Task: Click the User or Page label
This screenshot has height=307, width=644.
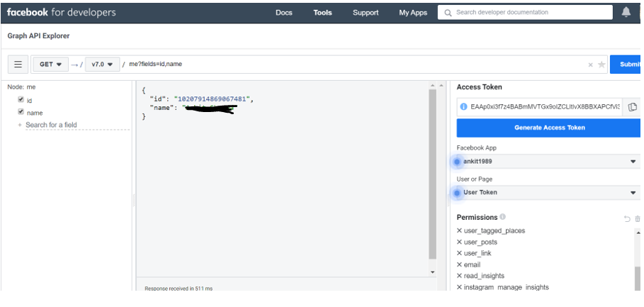Action: [475, 179]
